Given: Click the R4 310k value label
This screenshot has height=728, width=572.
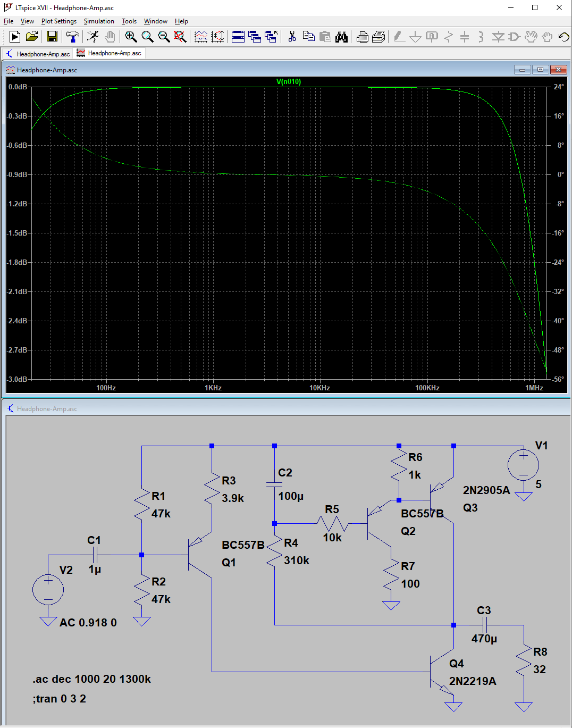Looking at the screenshot, I should tap(297, 560).
